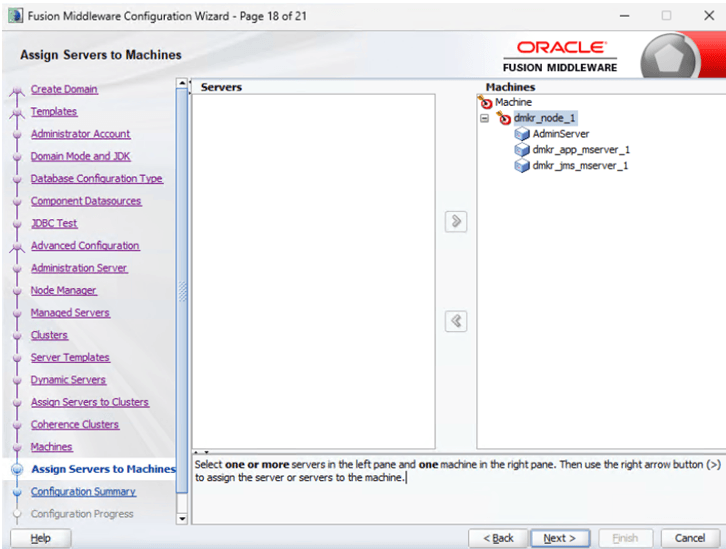
Task: Open Component Datasources step
Action: [x=86, y=201]
